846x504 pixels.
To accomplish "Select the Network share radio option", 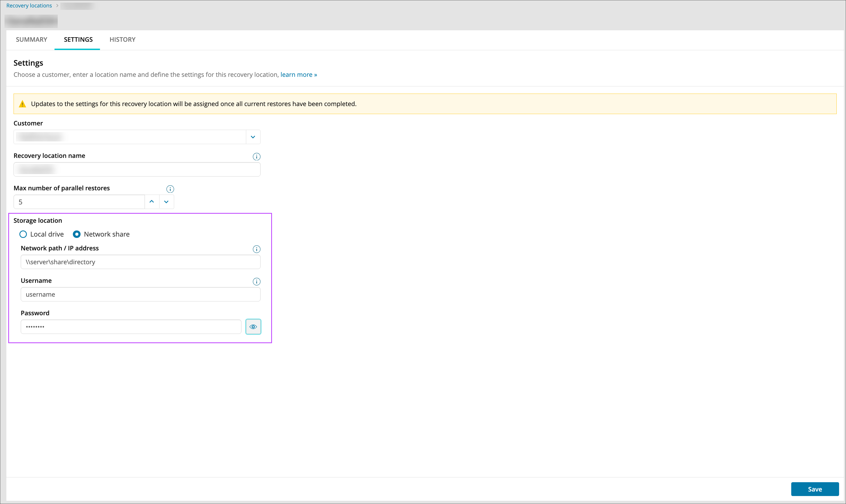I will click(77, 234).
